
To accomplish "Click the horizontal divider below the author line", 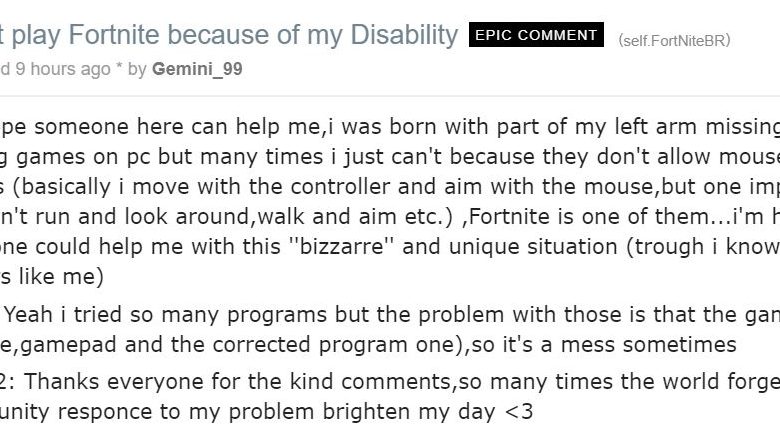I will click(x=390, y=95).
